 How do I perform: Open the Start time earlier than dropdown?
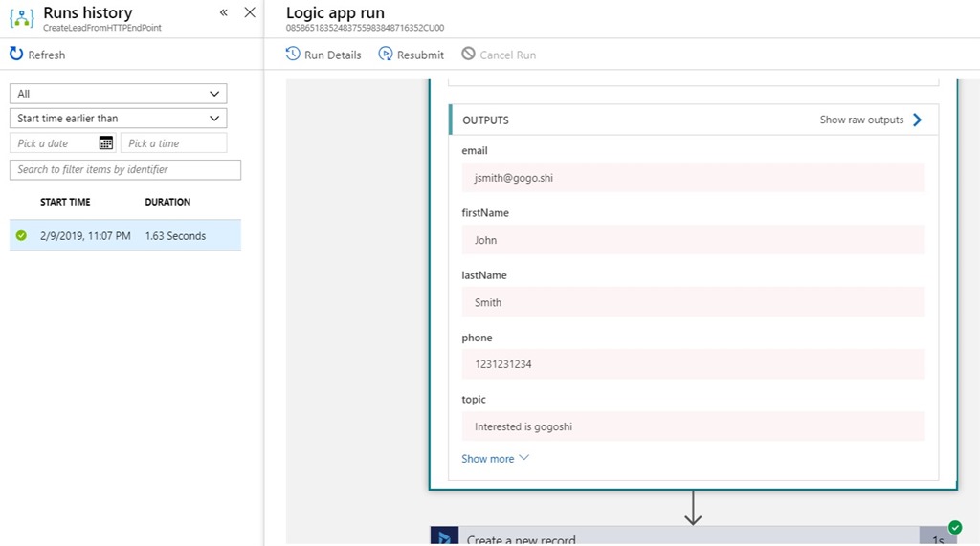[118, 119]
